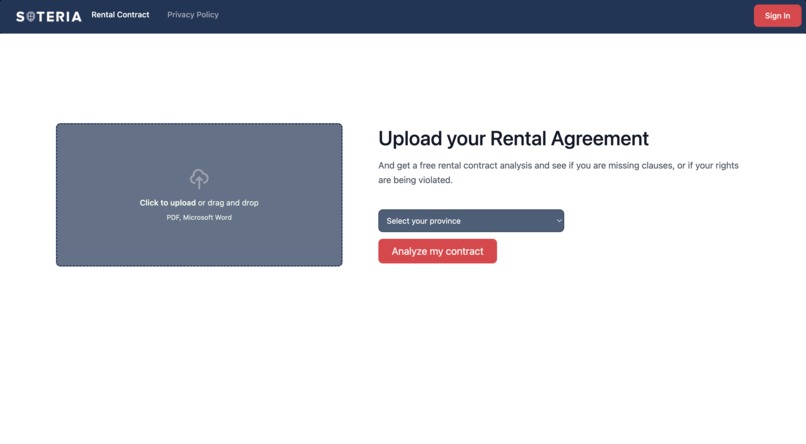Screen dimensions: 806x444
Task: Open the Privacy Policy nav item
Action: (x=193, y=15)
